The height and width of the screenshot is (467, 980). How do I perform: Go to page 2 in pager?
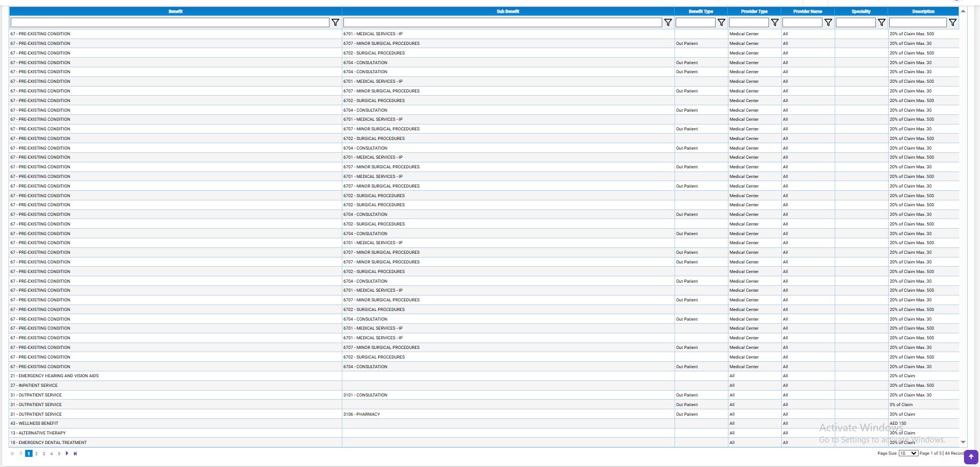pos(36,454)
